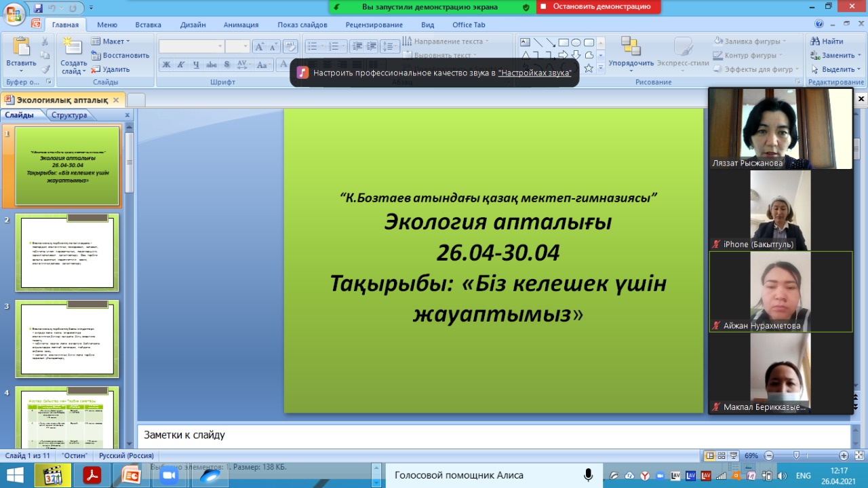The width and height of the screenshot is (868, 488).
Task: Toggle italic (К) formatting
Action: [181, 65]
